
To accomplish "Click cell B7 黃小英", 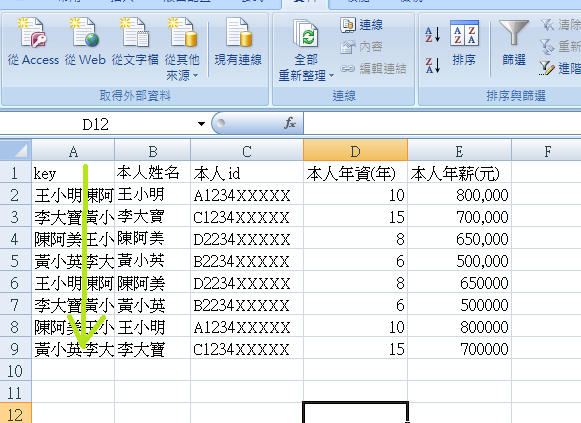I will pos(153,305).
